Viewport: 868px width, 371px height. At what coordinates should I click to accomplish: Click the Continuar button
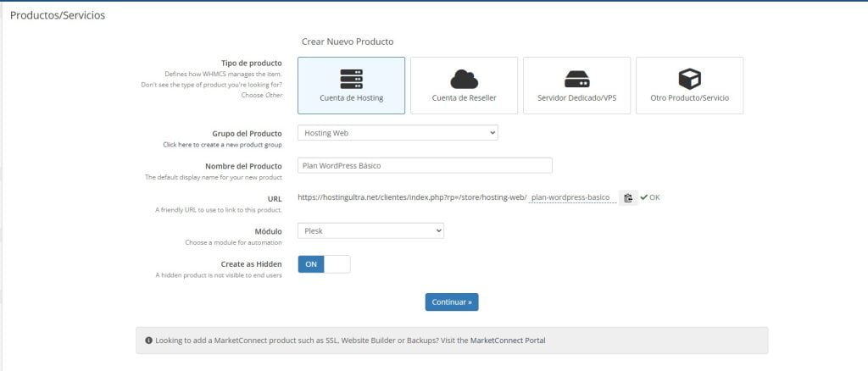tap(452, 302)
